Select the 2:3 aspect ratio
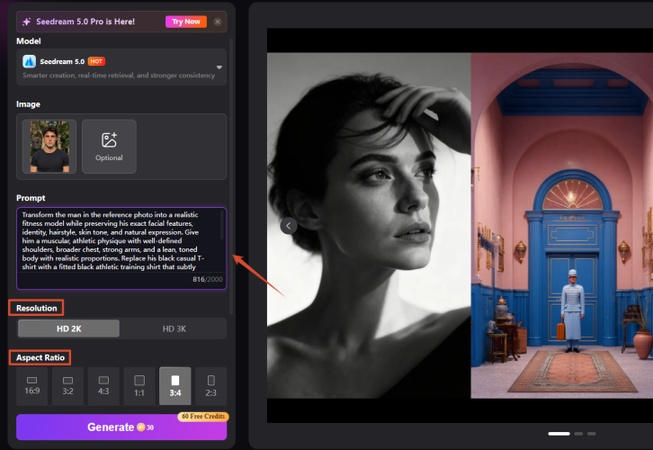 coord(211,385)
